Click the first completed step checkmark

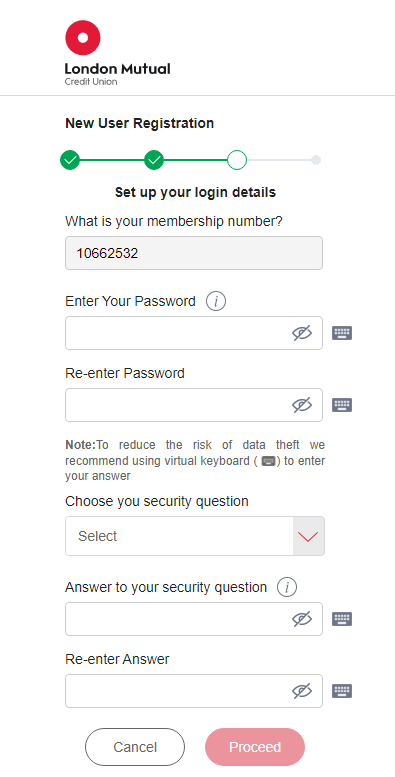(x=70, y=160)
